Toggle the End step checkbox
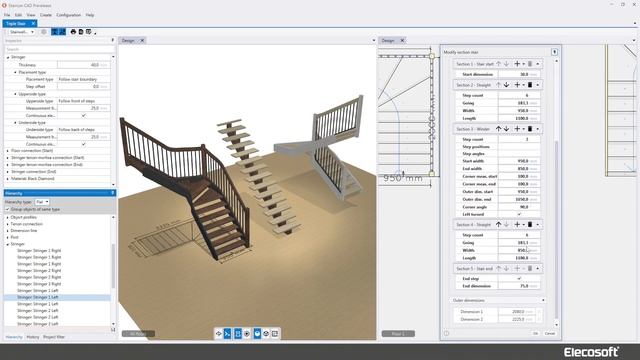This screenshot has width=640, height=360. 519,278
